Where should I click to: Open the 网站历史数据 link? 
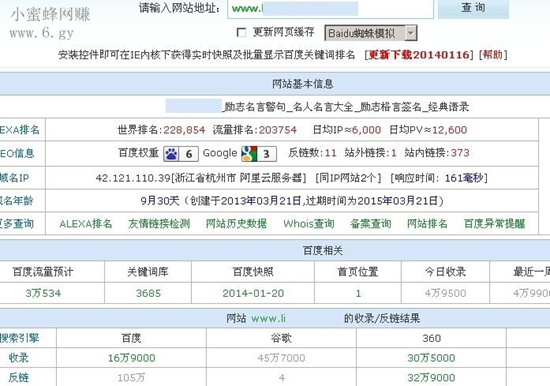point(236,224)
